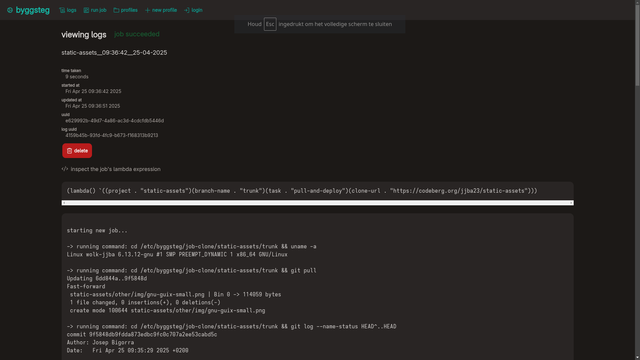Click 'starting new job...' log line
This screenshot has height=360, width=640.
pyautogui.click(x=97, y=231)
